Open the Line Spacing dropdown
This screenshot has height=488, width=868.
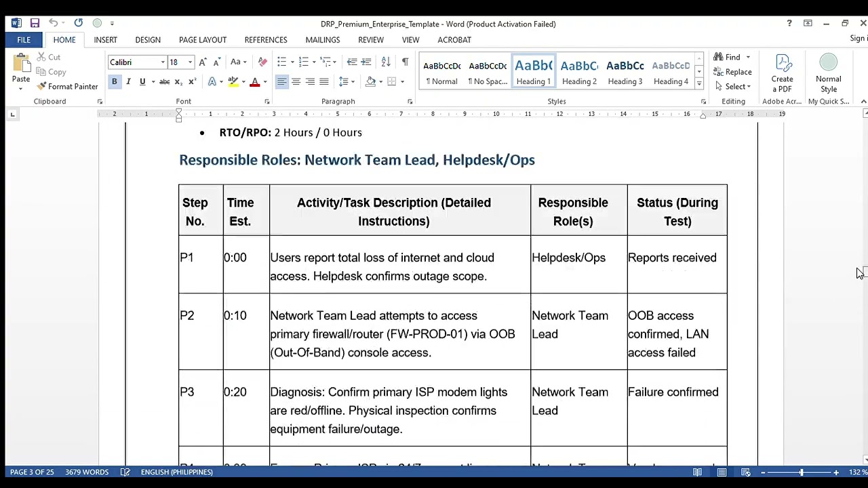pyautogui.click(x=347, y=82)
